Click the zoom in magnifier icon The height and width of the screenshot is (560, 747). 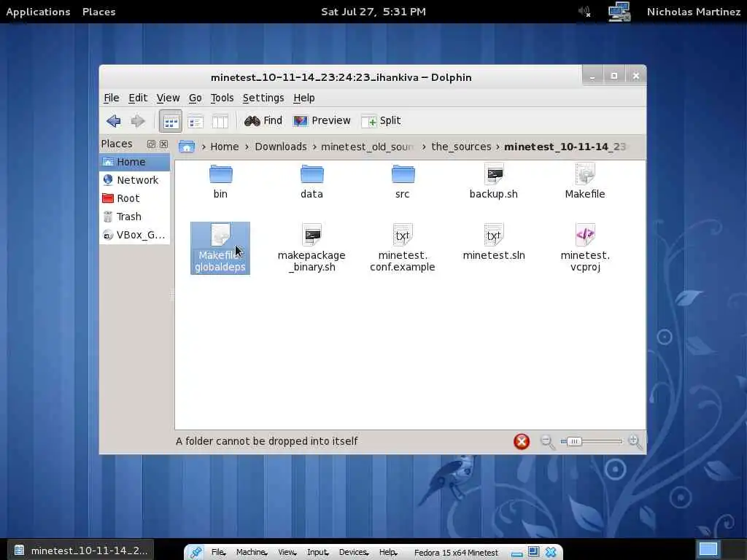(x=635, y=442)
